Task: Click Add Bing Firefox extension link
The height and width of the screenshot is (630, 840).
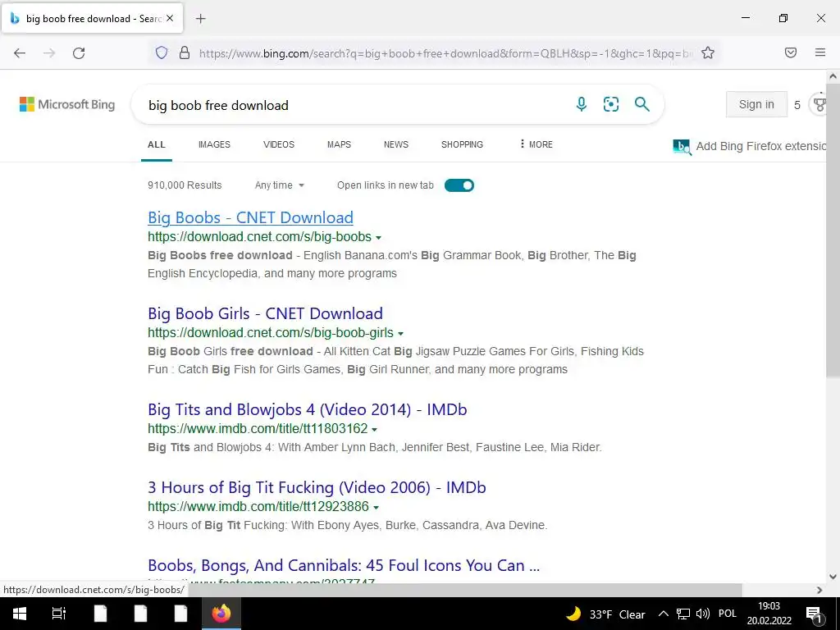Action: tap(761, 146)
